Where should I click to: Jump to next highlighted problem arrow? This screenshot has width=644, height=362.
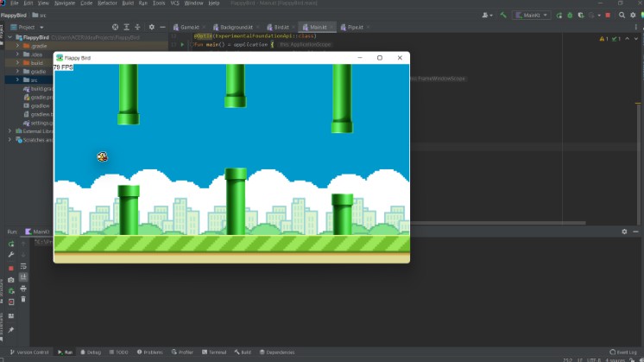[636, 39]
